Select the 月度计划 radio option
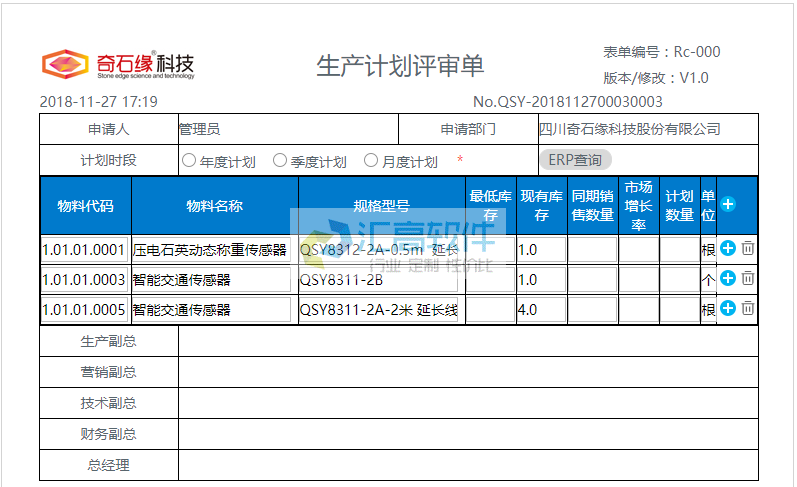 [x=371, y=160]
